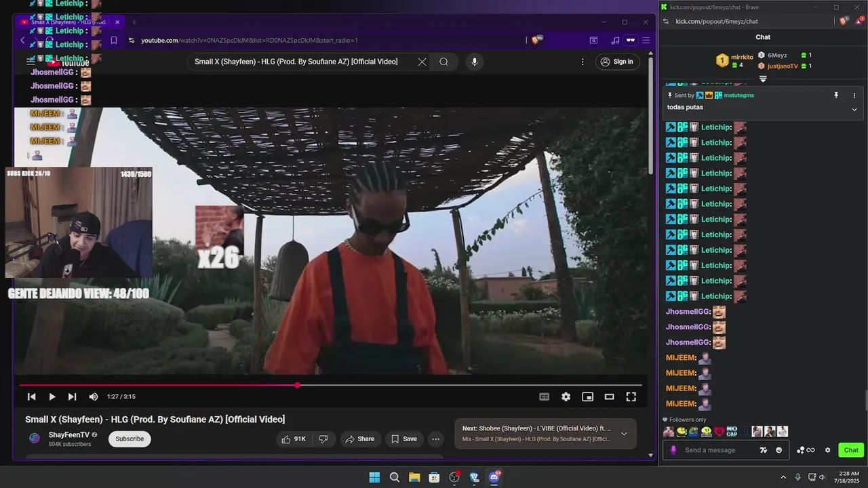
Task: Insert the NO CAP emote
Action: coord(732,431)
